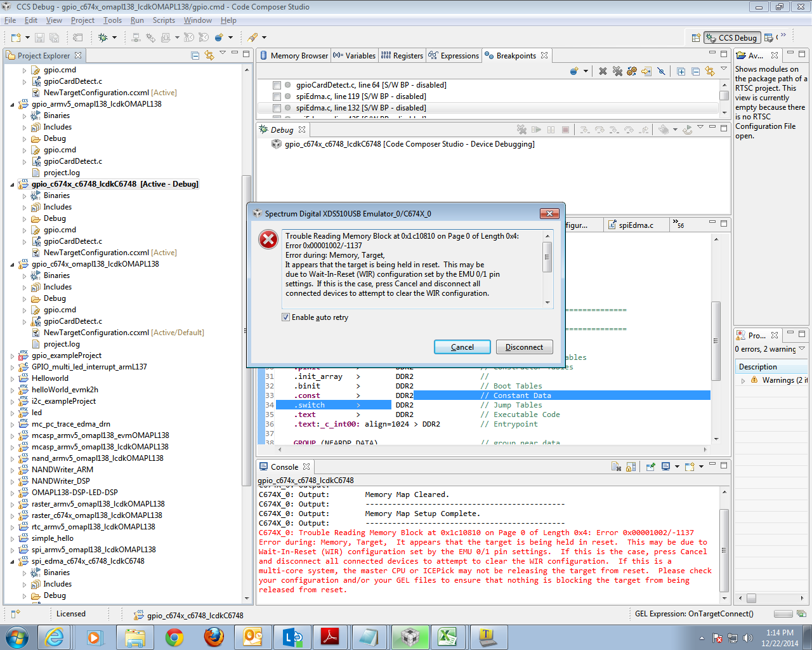812x650 pixels.
Task: Click Collapse All in Project Explorer
Action: pos(195,55)
